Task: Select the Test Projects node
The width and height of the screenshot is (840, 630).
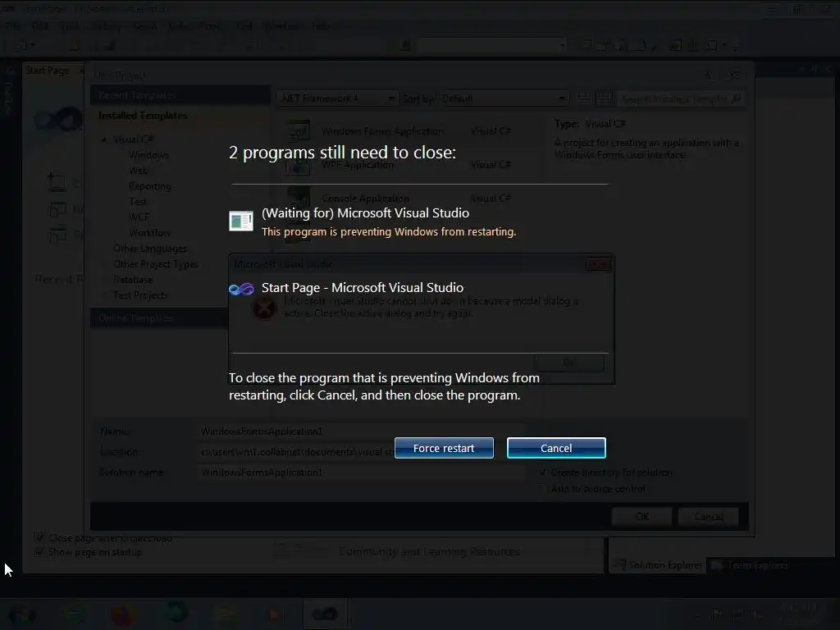Action: tap(140, 295)
